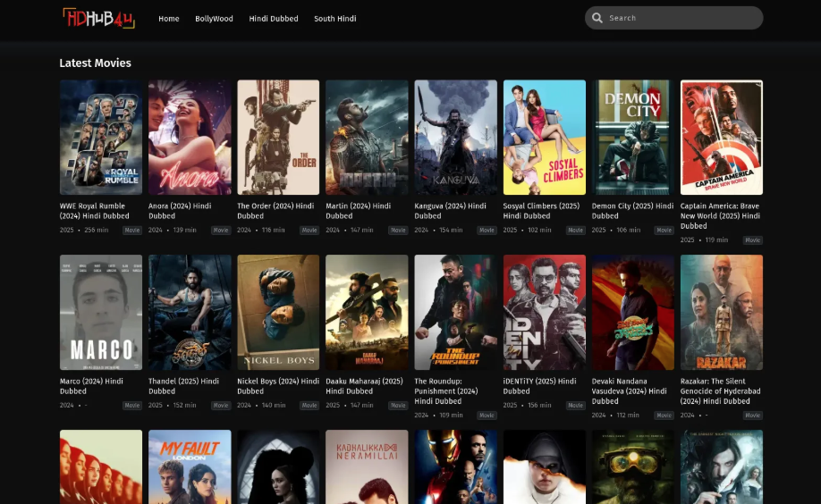This screenshot has height=504, width=821.
Task: Click Movie badge under Marco
Action: pyautogui.click(x=132, y=406)
